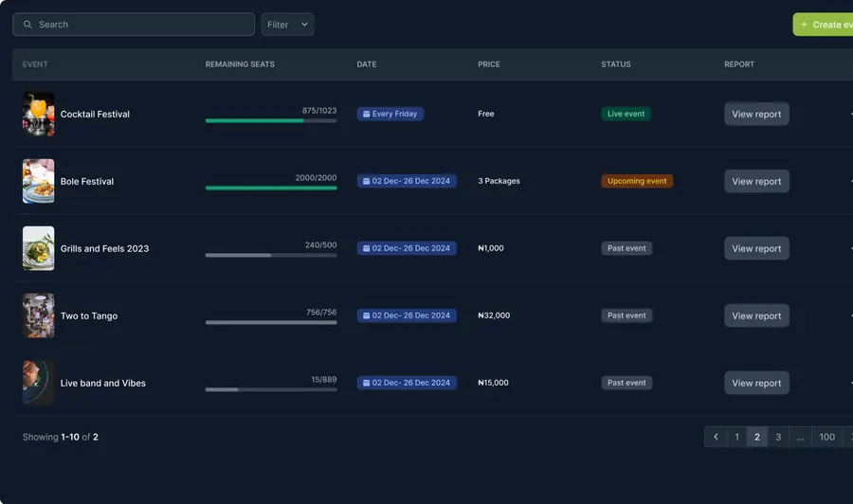853x504 pixels.
Task: Open the Cocktail Festival thumbnail image
Action: click(x=38, y=115)
